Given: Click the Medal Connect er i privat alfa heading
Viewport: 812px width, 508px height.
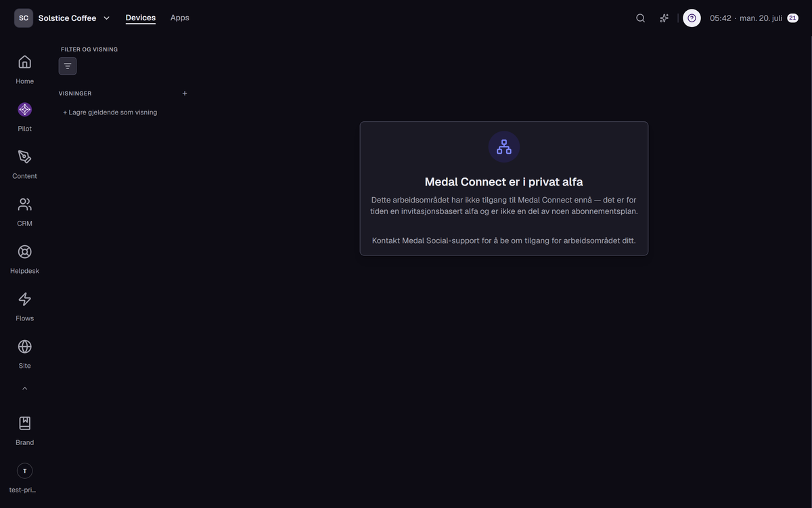Looking at the screenshot, I should [504, 182].
